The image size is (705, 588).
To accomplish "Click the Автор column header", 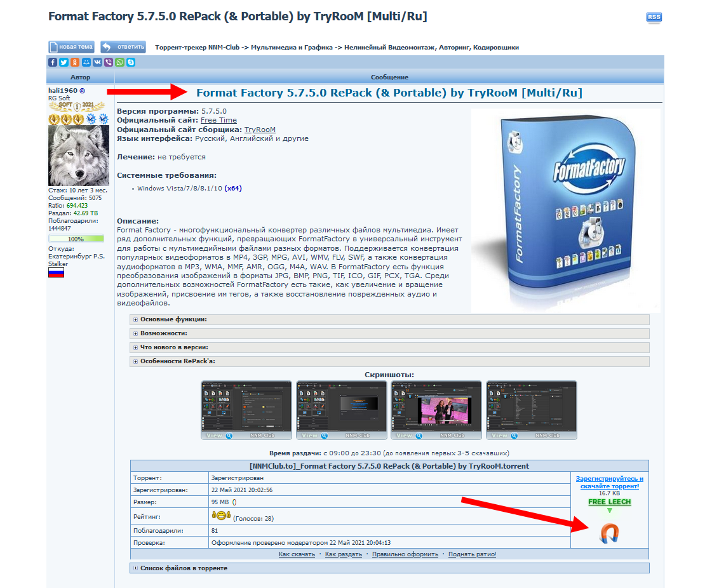I will click(81, 77).
